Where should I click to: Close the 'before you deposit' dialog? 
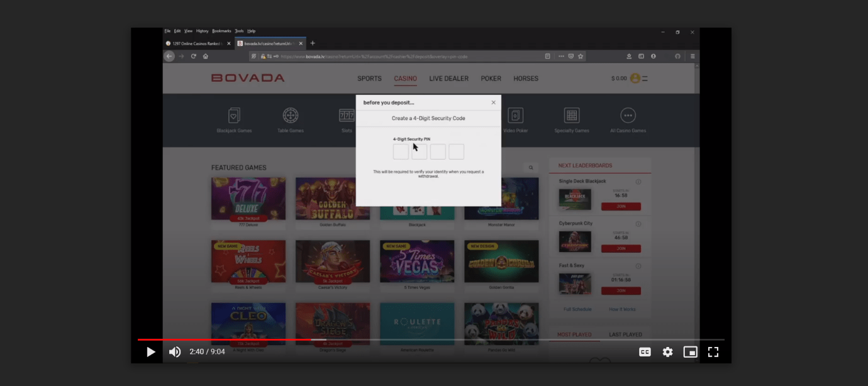pyautogui.click(x=493, y=102)
